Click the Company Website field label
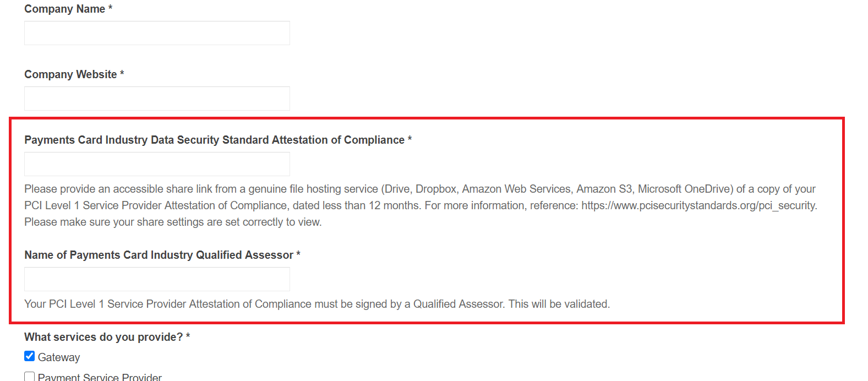This screenshot has height=381, width=868. coord(70,74)
